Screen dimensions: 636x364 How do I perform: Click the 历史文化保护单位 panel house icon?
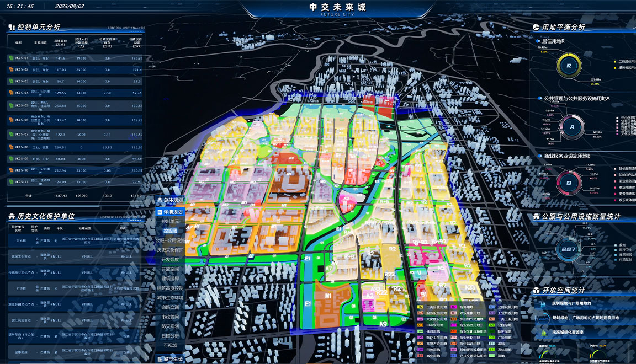coord(12,217)
